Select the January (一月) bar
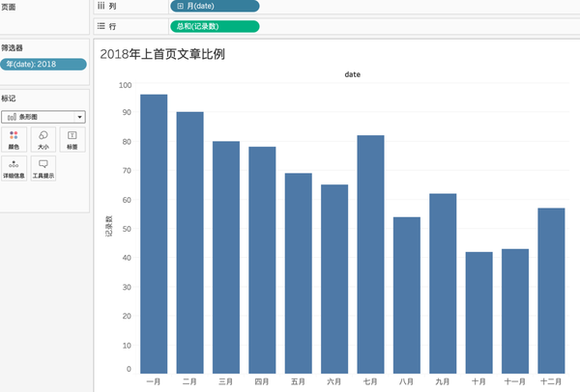 (154, 234)
